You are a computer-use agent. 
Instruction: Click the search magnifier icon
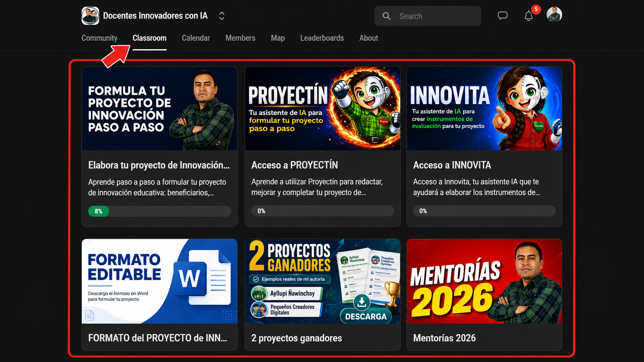pos(386,16)
